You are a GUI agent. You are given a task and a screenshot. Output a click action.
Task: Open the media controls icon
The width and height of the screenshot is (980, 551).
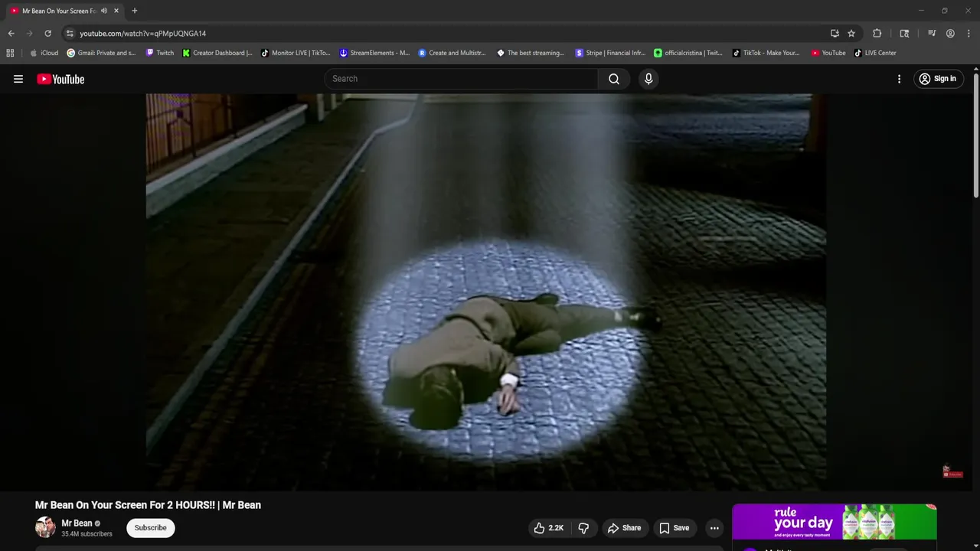pos(932,34)
